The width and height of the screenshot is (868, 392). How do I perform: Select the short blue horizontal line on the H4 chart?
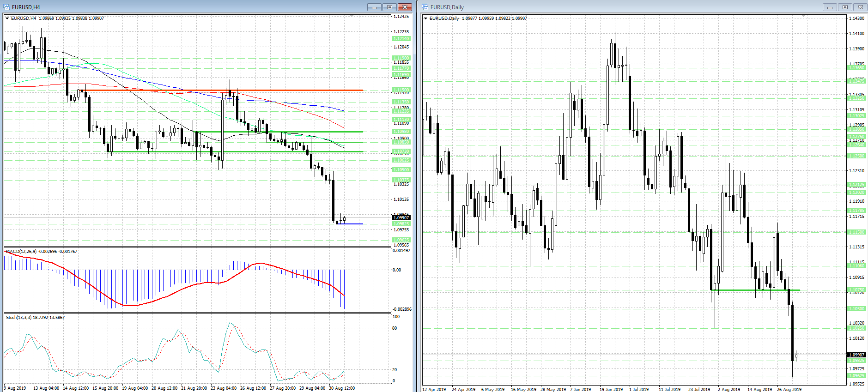click(350, 224)
